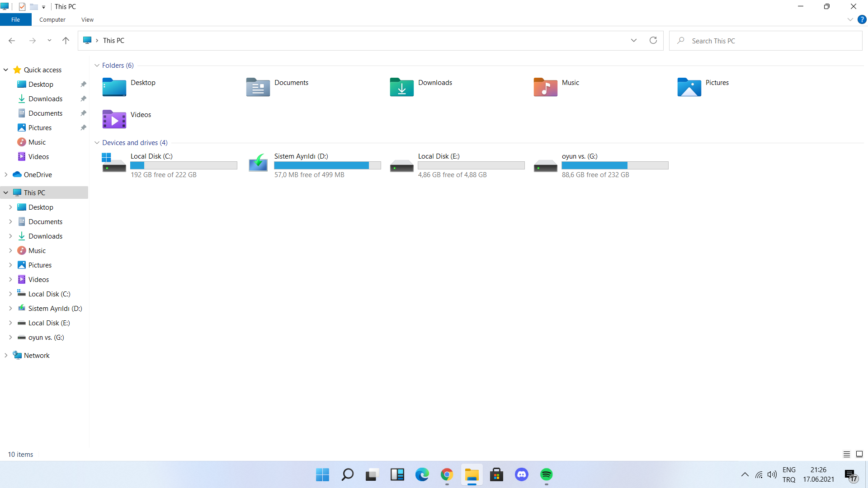Image resolution: width=868 pixels, height=488 pixels.
Task: Click the Folders (6) group header link
Action: 118,66
